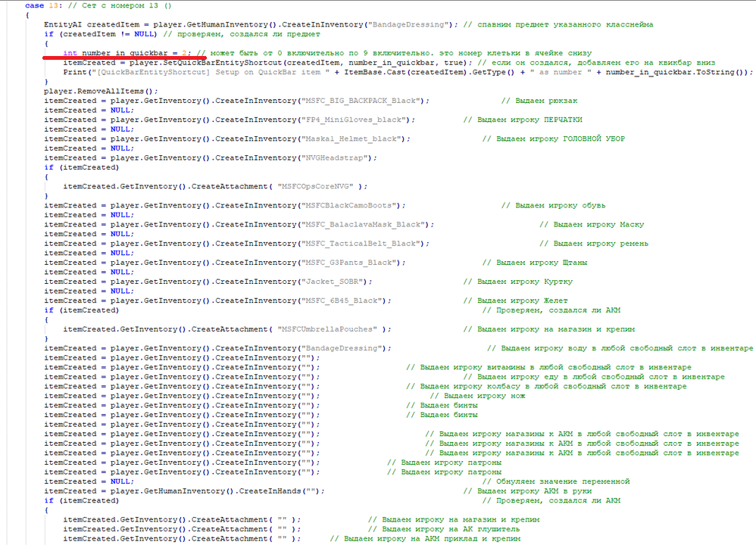
Task: Click the comment about "витамины"
Action: coord(548,368)
